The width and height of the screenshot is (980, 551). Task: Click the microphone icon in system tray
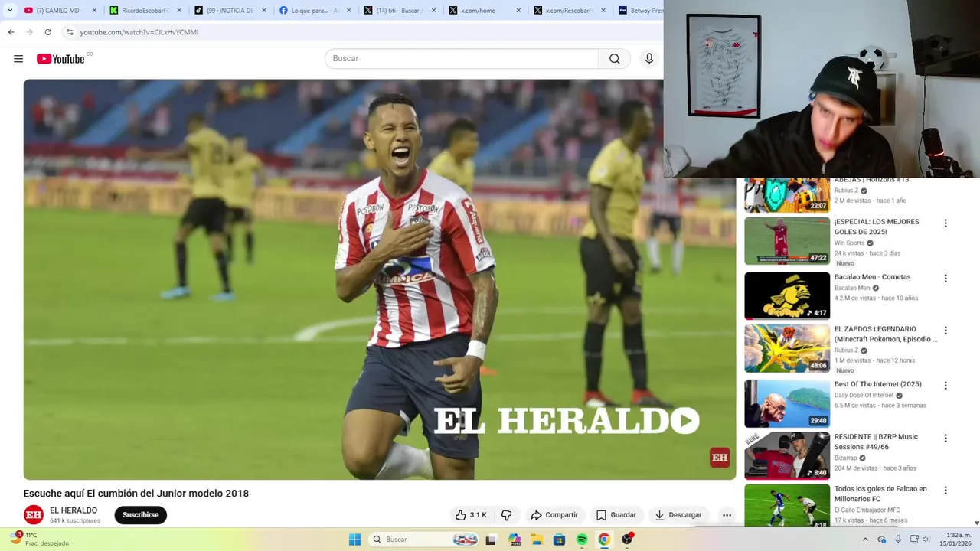coord(898,540)
